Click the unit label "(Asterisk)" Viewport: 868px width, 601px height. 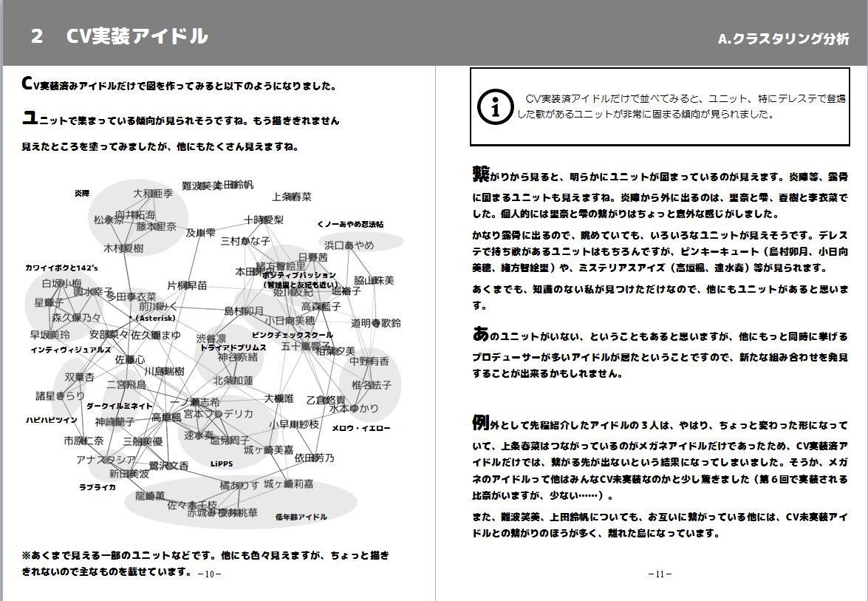click(x=156, y=319)
